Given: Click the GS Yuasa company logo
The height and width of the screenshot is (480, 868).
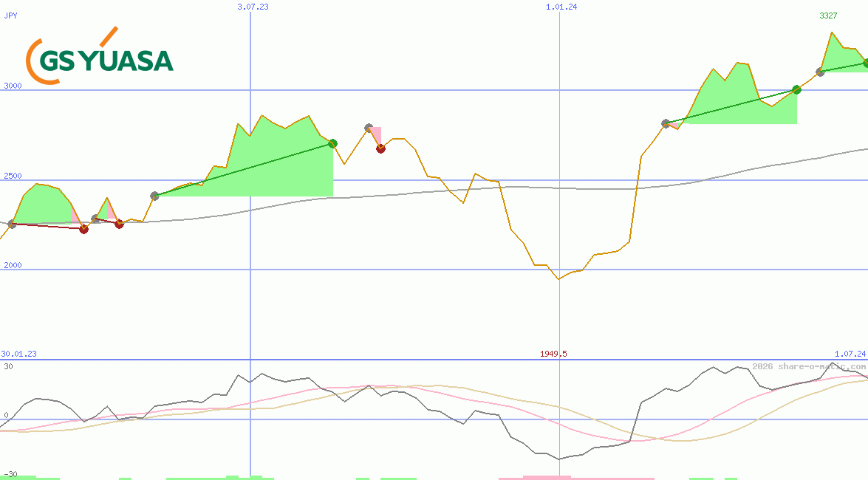Looking at the screenshot, I should 100,57.
